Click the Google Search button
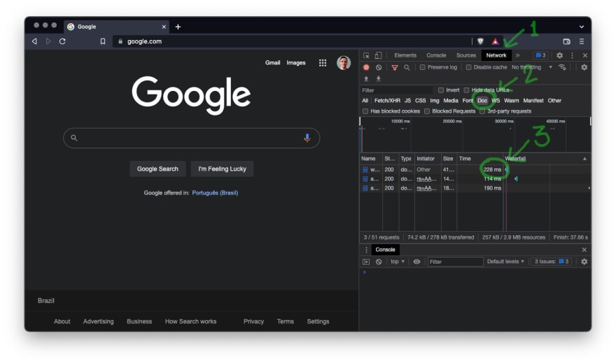This screenshot has height=364, width=616. click(157, 169)
